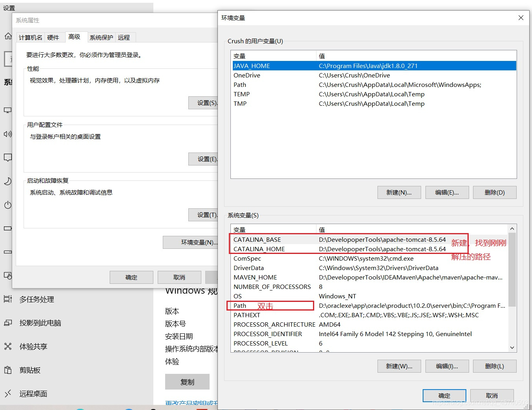The image size is (532, 410).
Task: Select PATHEXT system variable row
Action: click(x=370, y=315)
